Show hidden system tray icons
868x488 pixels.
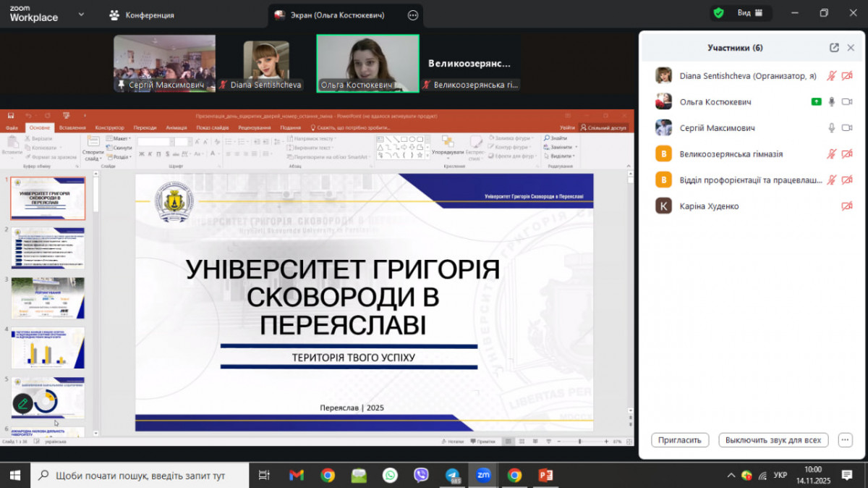(731, 476)
